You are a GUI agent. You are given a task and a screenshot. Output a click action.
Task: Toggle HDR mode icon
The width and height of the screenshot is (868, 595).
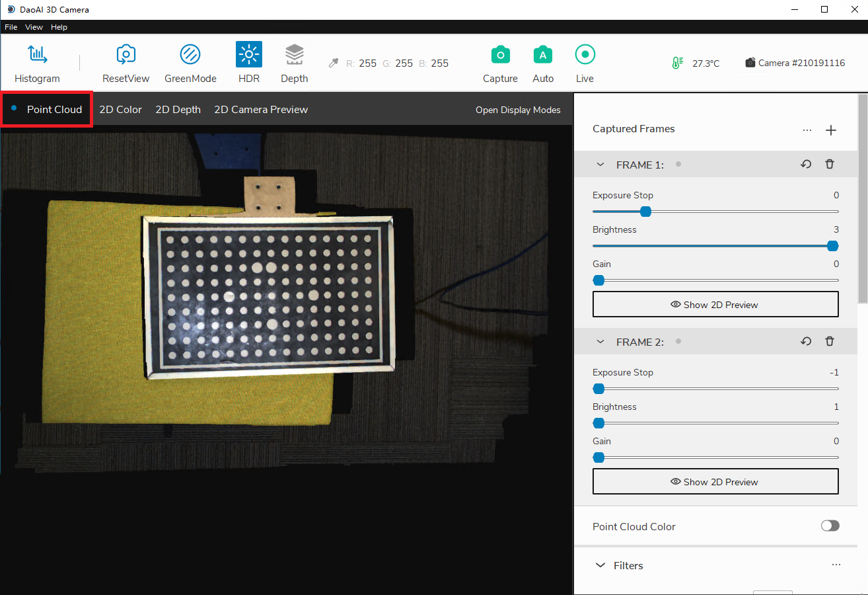pyautogui.click(x=249, y=55)
